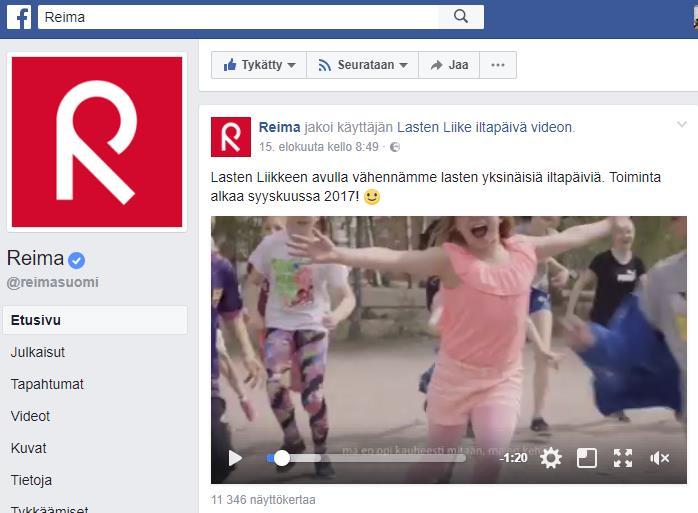Screen dimensions: 698x513
Task: Open the Lasten Liike page link
Action: (461, 127)
